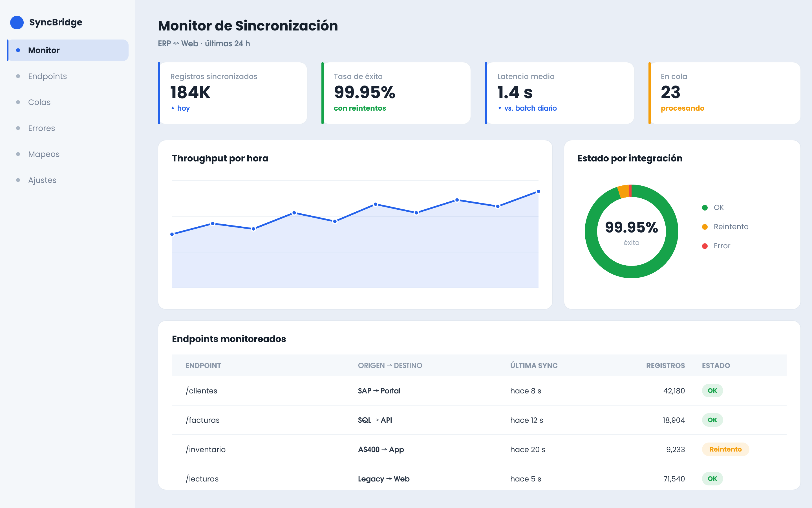Open Ajustes settings in sidebar

68,180
